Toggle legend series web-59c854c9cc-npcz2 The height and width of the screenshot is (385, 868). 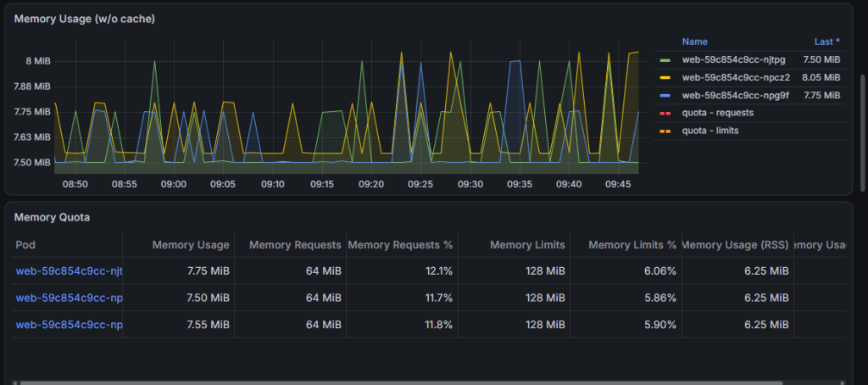736,77
